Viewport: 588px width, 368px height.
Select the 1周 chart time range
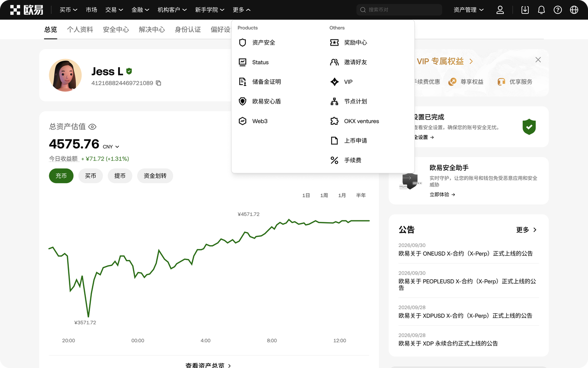pyautogui.click(x=324, y=195)
